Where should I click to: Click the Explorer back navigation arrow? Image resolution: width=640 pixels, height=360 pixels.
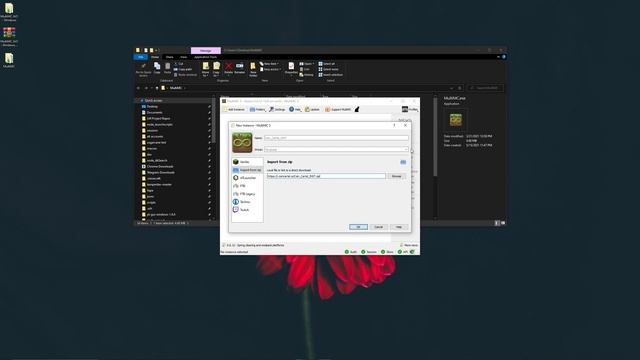point(138,88)
